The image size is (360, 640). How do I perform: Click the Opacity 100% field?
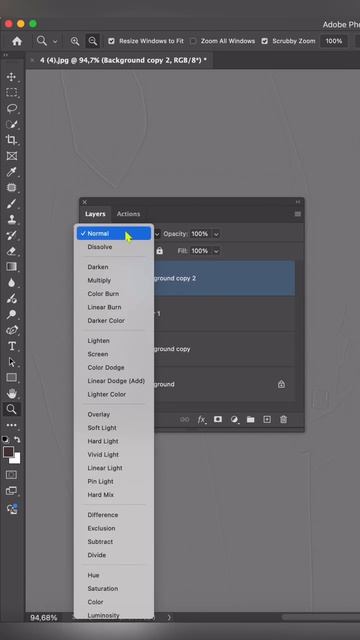pyautogui.click(x=200, y=234)
